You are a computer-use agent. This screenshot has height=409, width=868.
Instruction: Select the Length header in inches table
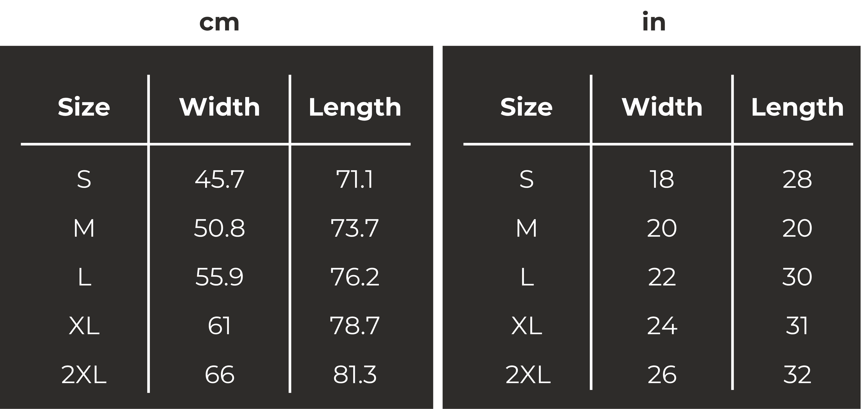[797, 108]
